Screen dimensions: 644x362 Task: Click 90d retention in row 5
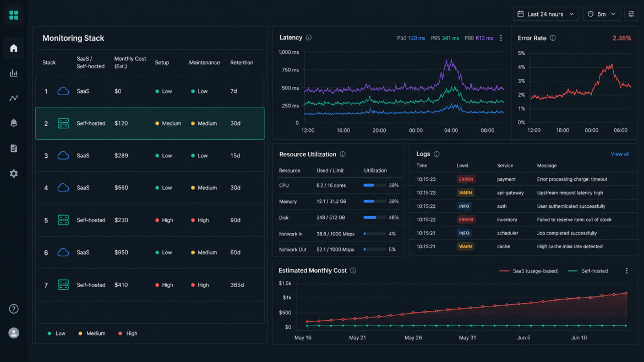click(236, 220)
